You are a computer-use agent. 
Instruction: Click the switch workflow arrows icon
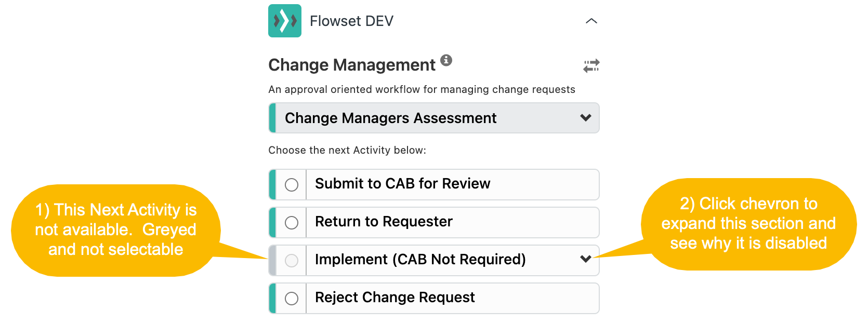tap(591, 66)
